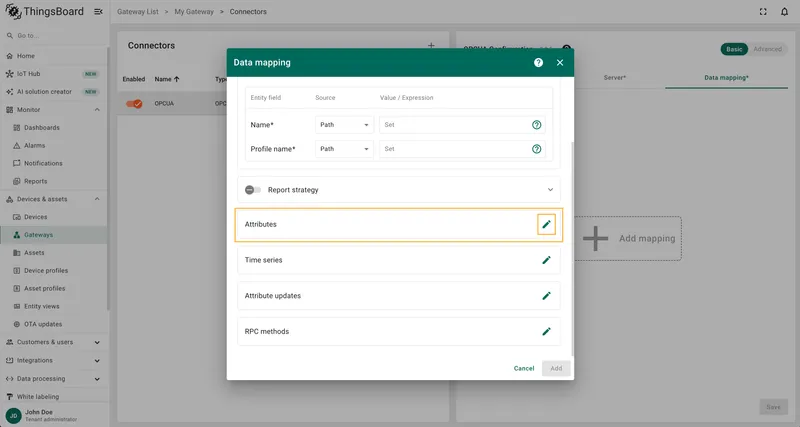Open the Profile name source dropdown
Image resolution: width=800 pixels, height=427 pixels.
[x=344, y=149]
